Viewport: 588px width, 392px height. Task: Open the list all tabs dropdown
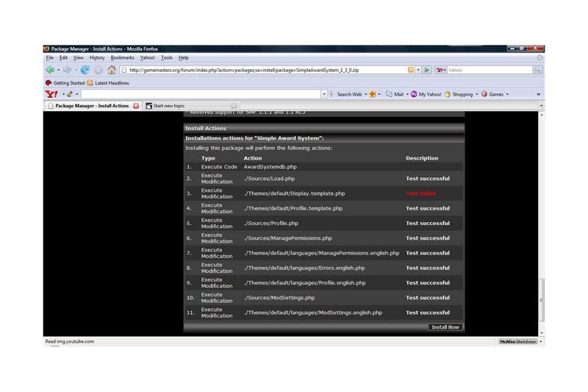[541, 106]
